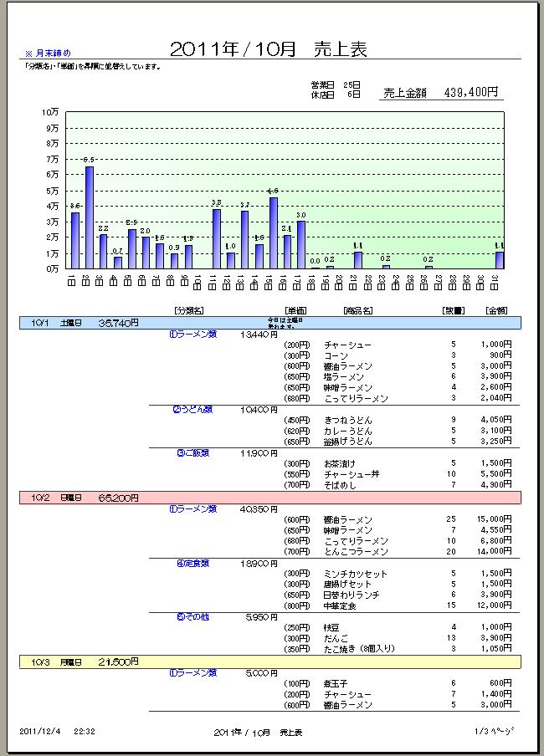Click the chart bar for 31日

tap(499, 260)
